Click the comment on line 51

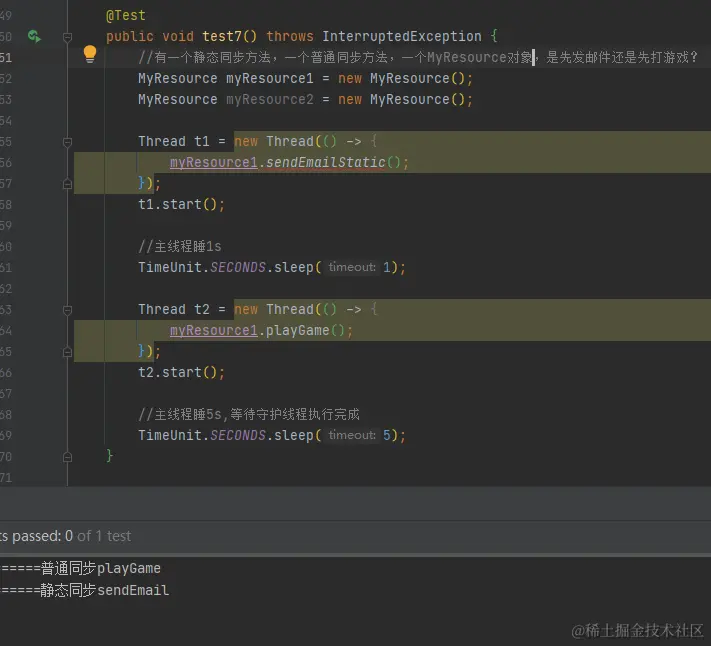[x=418, y=57]
